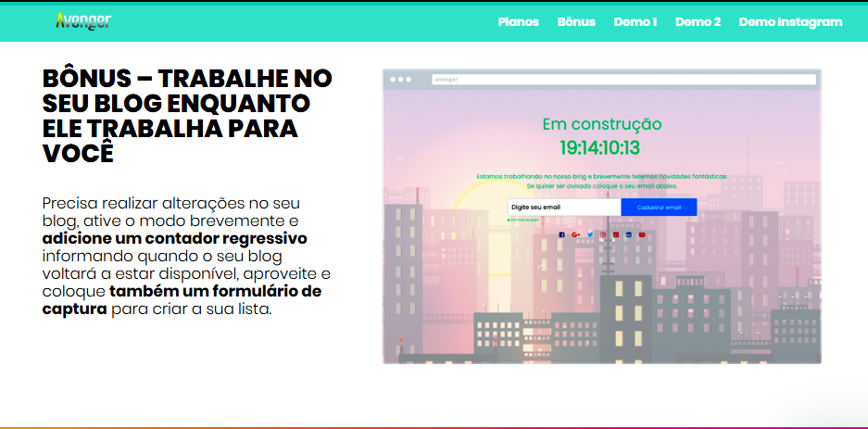Click the countdown timer 19:14:10:13
This screenshot has height=429, width=868.
[600, 148]
